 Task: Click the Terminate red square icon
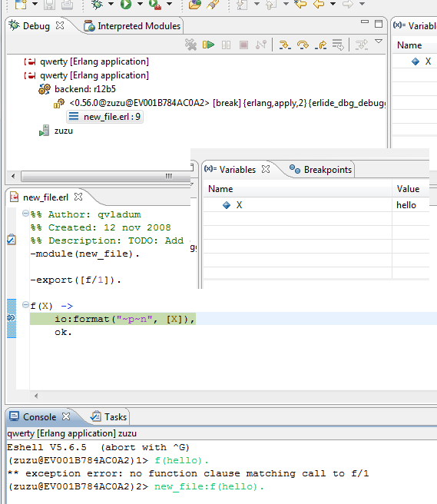pos(243,45)
